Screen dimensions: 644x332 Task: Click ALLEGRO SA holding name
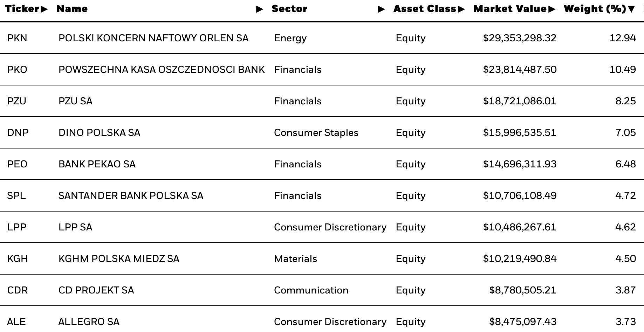pyautogui.click(x=89, y=322)
